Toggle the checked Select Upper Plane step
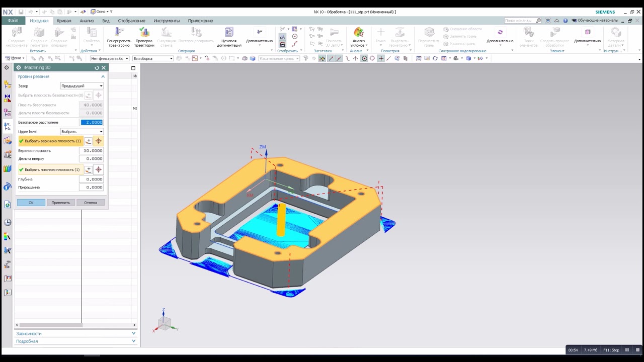The image size is (644, 362). coord(50,141)
